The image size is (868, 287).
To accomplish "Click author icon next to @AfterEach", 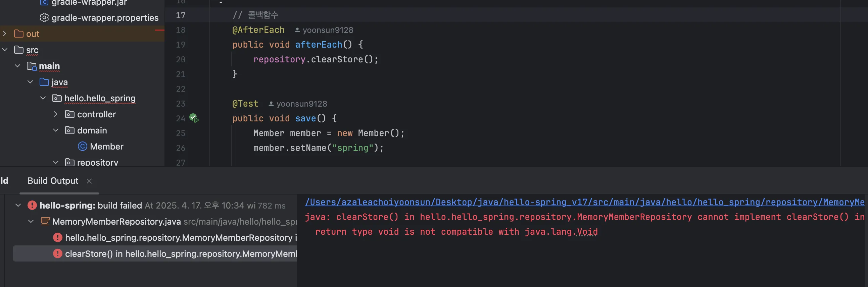I will pyautogui.click(x=297, y=30).
